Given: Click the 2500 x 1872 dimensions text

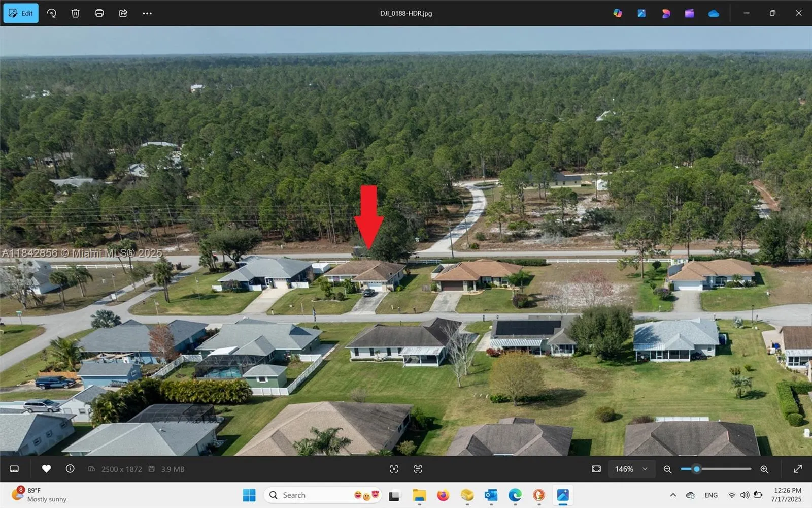Looking at the screenshot, I should point(121,469).
